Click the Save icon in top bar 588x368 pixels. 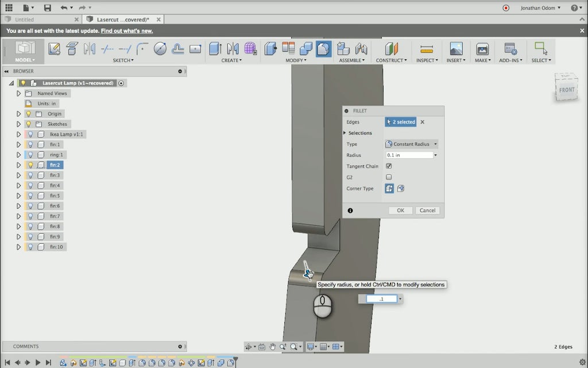[x=47, y=8]
